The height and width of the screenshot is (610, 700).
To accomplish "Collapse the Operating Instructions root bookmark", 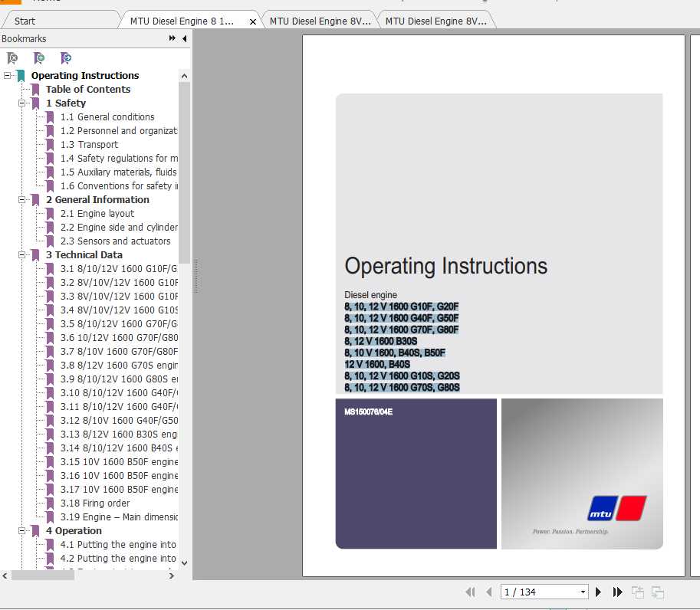I will click(x=7, y=75).
